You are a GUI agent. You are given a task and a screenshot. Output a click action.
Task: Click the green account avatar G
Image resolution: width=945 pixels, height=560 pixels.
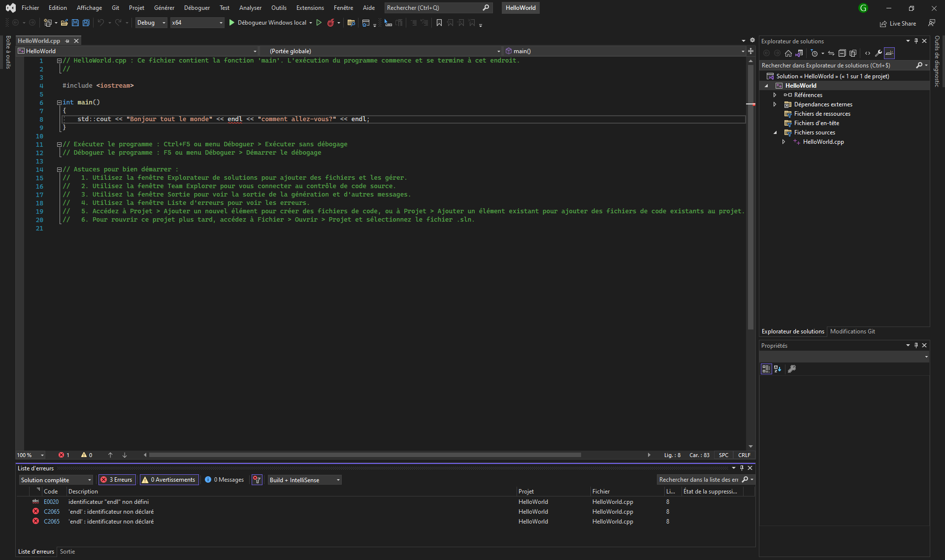click(x=863, y=8)
